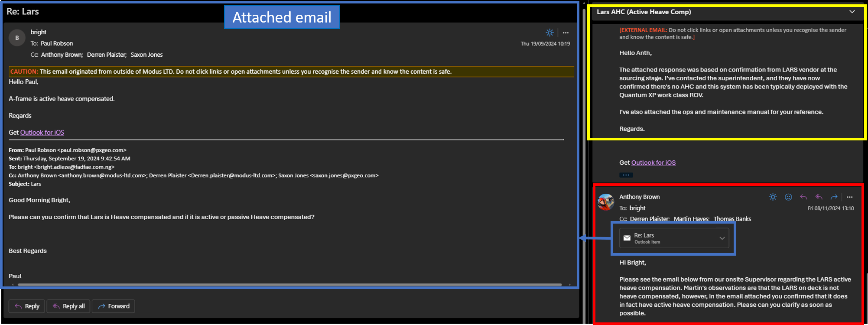Open more actions ellipsis in Anthony Brown's email
Viewport: 868px width, 325px height.
click(849, 197)
